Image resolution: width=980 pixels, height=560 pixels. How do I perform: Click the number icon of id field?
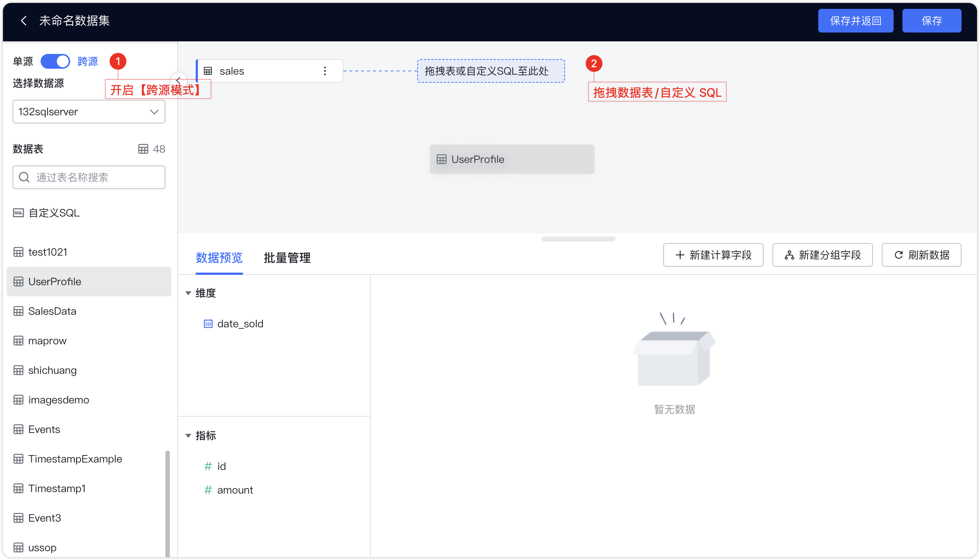click(x=208, y=467)
